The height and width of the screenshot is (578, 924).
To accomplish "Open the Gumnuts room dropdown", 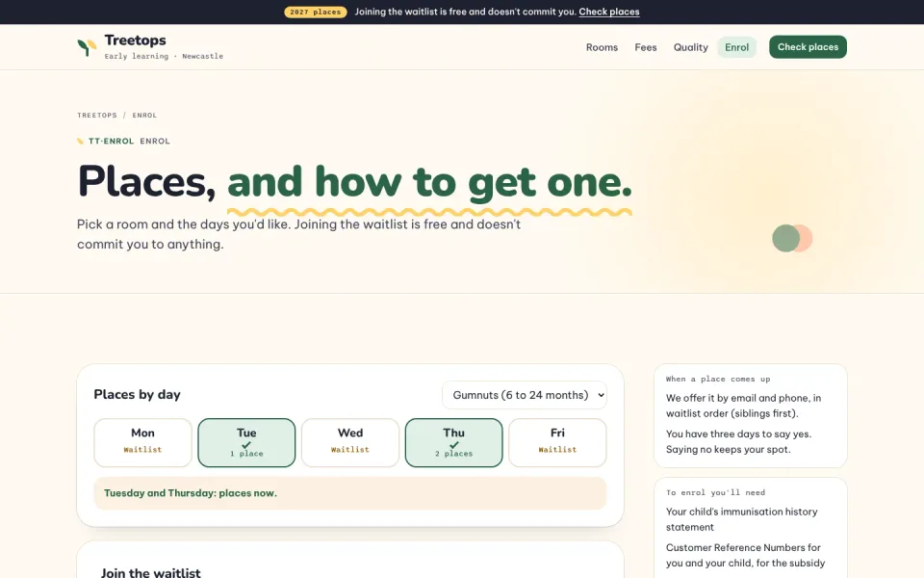I will click(x=524, y=395).
